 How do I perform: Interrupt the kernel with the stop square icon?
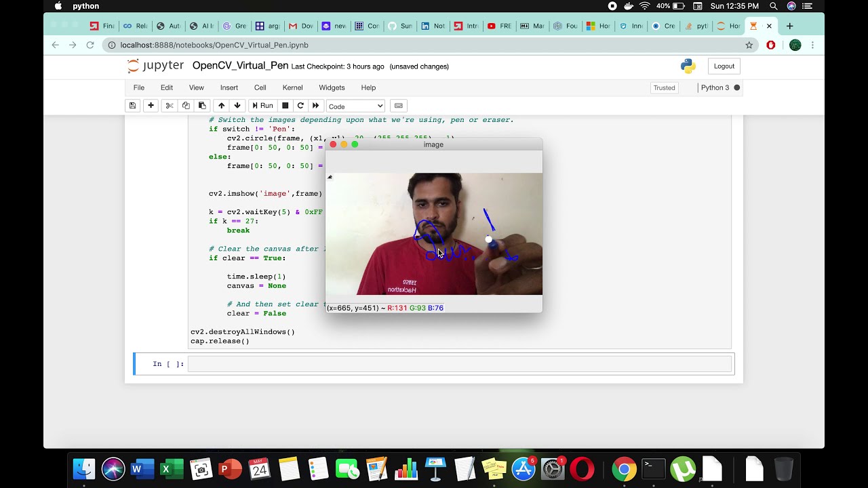[285, 106]
